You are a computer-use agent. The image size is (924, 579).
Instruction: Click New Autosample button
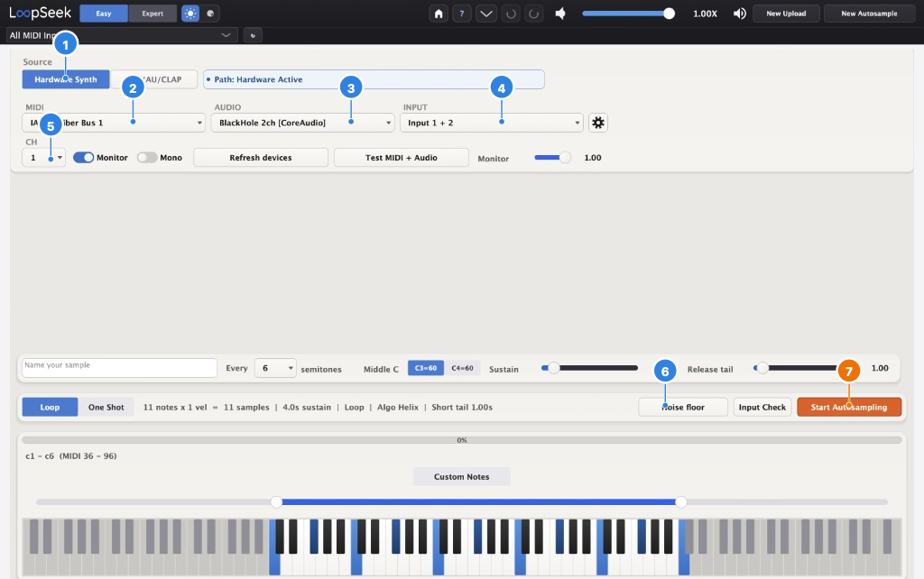(x=869, y=14)
